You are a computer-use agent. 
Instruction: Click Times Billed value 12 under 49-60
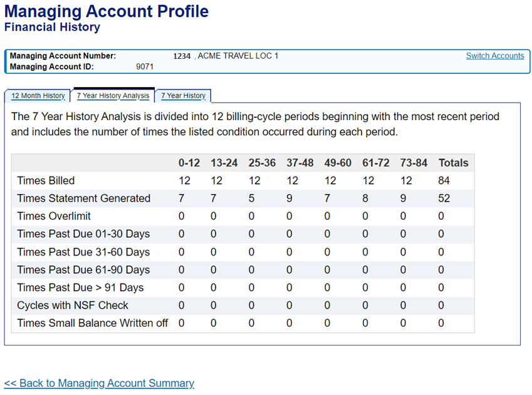(330, 180)
